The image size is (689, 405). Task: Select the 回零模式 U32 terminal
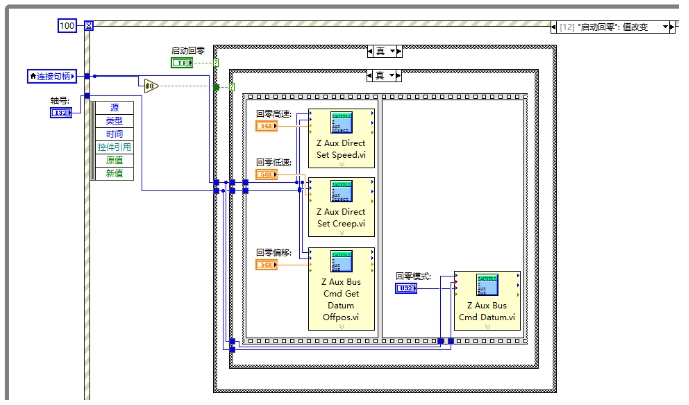(x=406, y=288)
